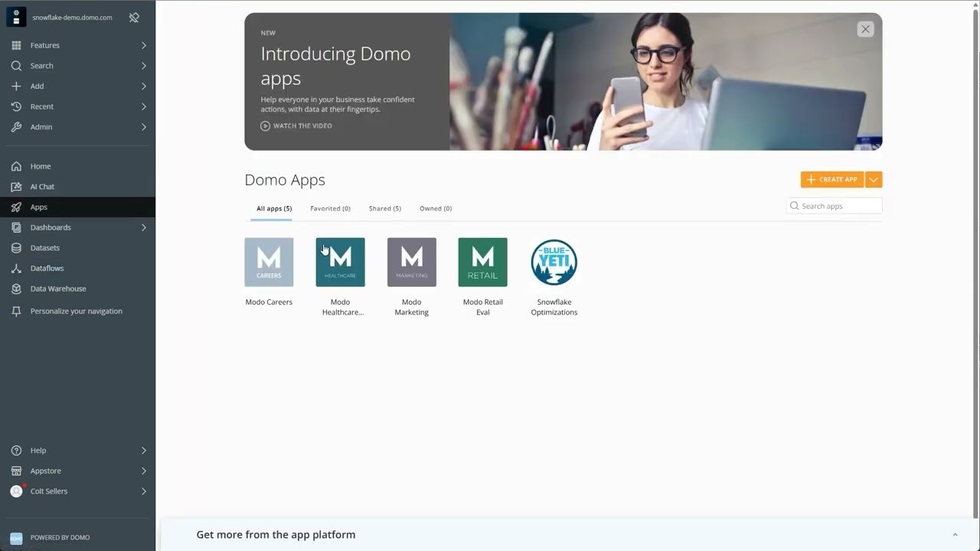This screenshot has height=551, width=980.
Task: Open the Data Warehouse menu label
Action: point(58,289)
